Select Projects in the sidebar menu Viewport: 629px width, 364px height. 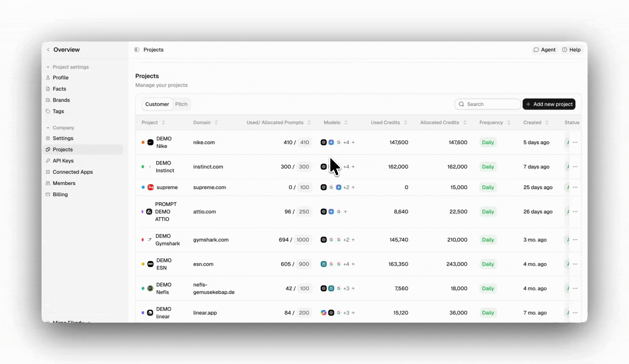click(83, 150)
